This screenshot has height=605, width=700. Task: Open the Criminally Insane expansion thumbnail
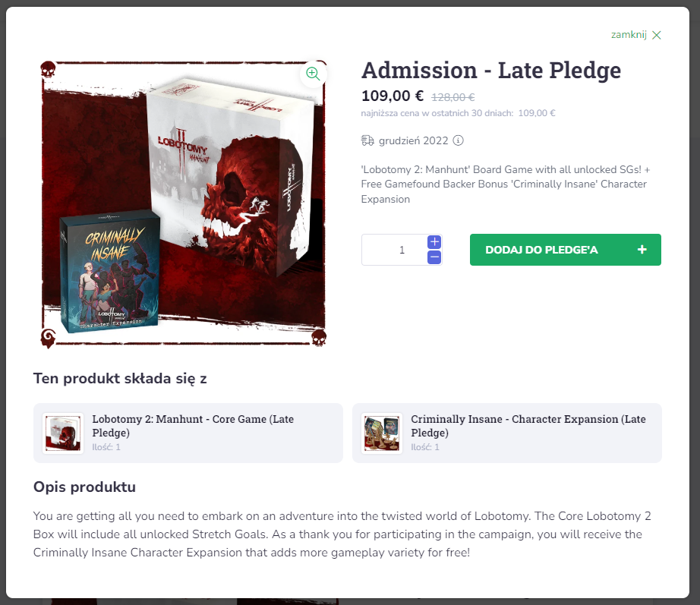[382, 433]
